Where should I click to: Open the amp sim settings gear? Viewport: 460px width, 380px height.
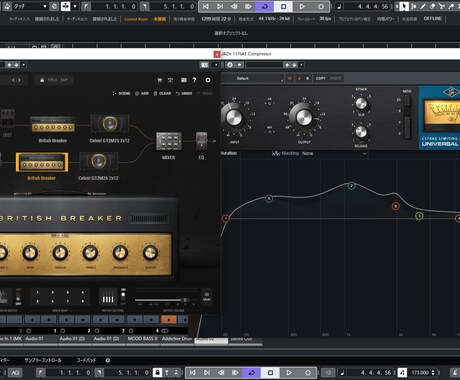click(x=208, y=80)
